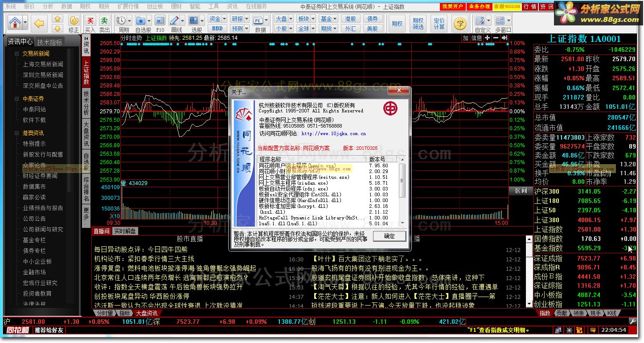Select the 沪深300 index row
This screenshot has width=644, height=343.
[x=586, y=191]
